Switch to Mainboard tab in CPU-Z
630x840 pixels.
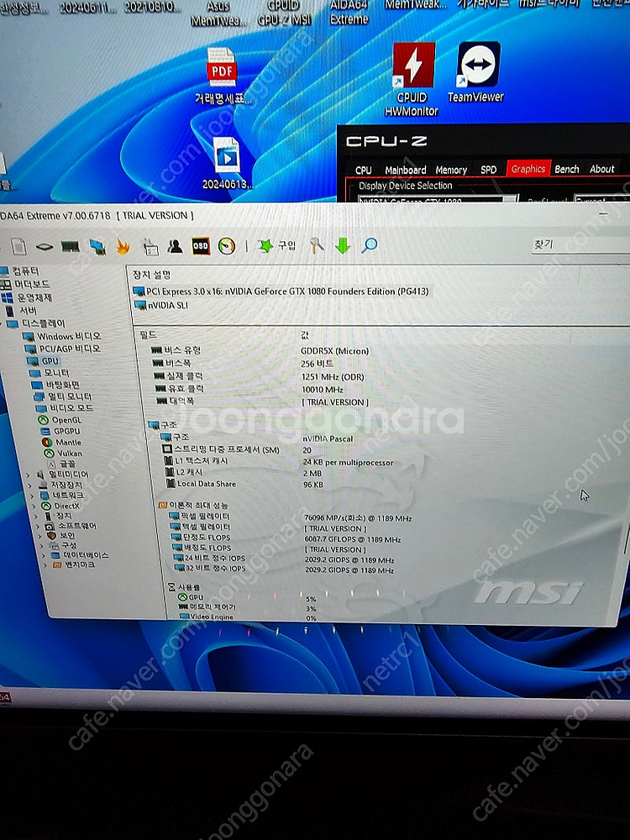(406, 170)
